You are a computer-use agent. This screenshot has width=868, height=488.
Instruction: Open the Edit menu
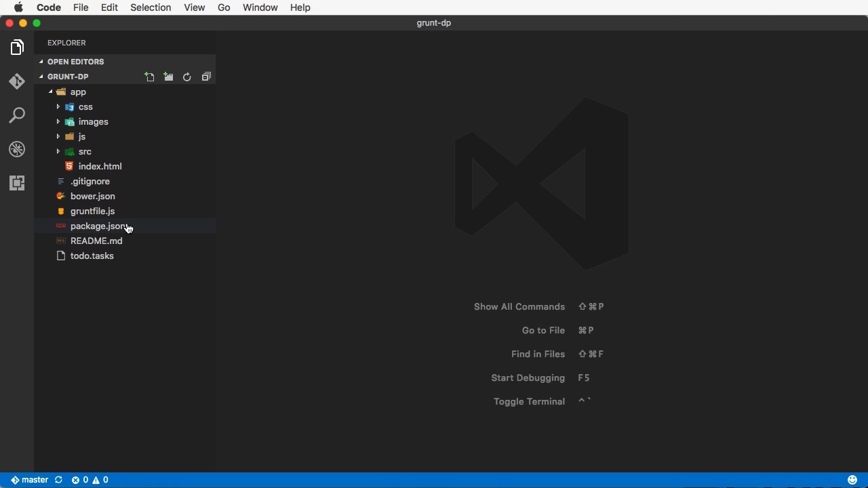[109, 7]
